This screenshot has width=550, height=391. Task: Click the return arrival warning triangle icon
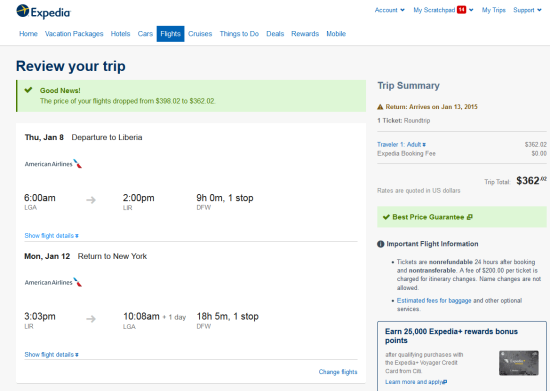pos(380,107)
